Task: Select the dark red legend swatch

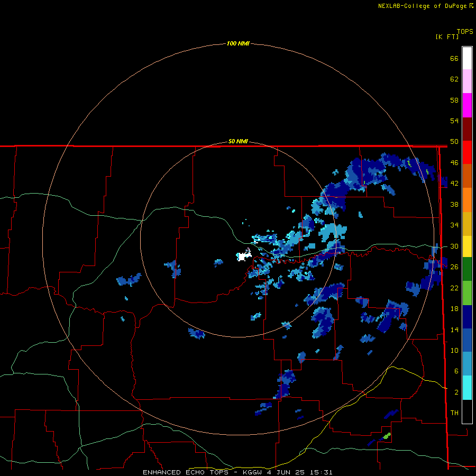Action: pos(467,130)
